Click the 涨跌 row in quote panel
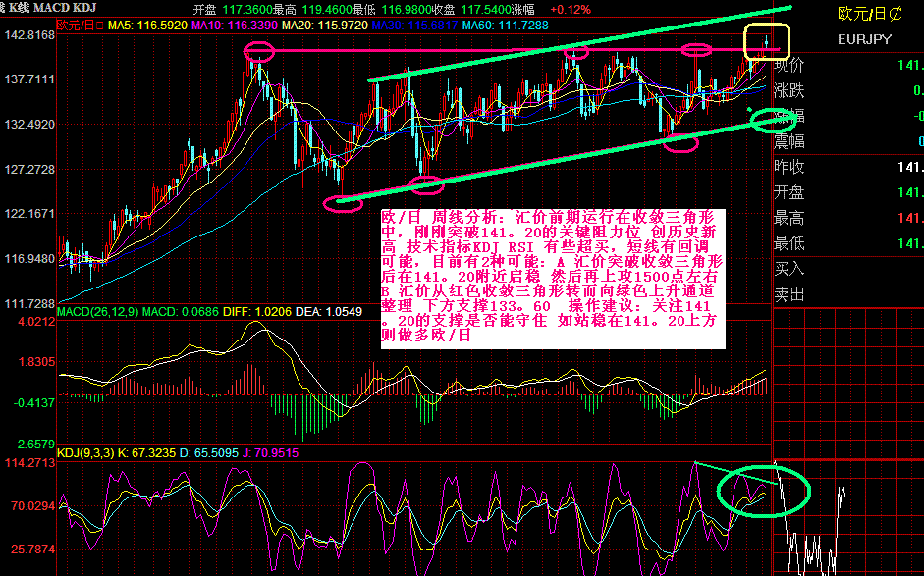Image resolution: width=924 pixels, height=576 pixels. coord(848,90)
